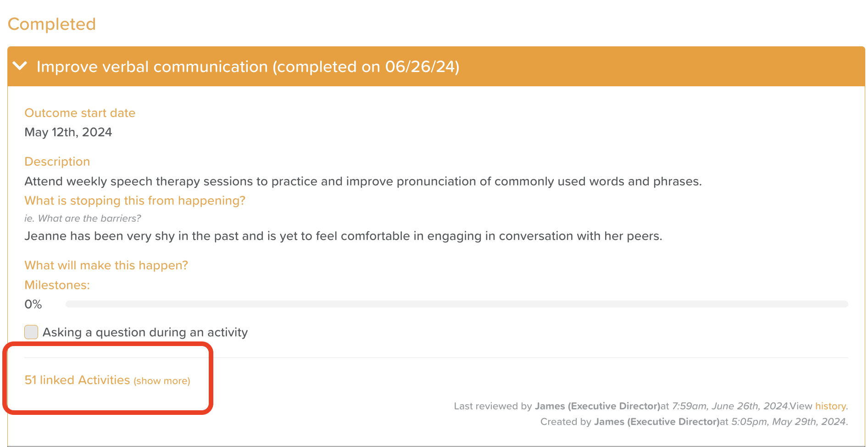This screenshot has height=447, width=868.
Task: Click 'What will make this happen?' heading
Action: [106, 265]
